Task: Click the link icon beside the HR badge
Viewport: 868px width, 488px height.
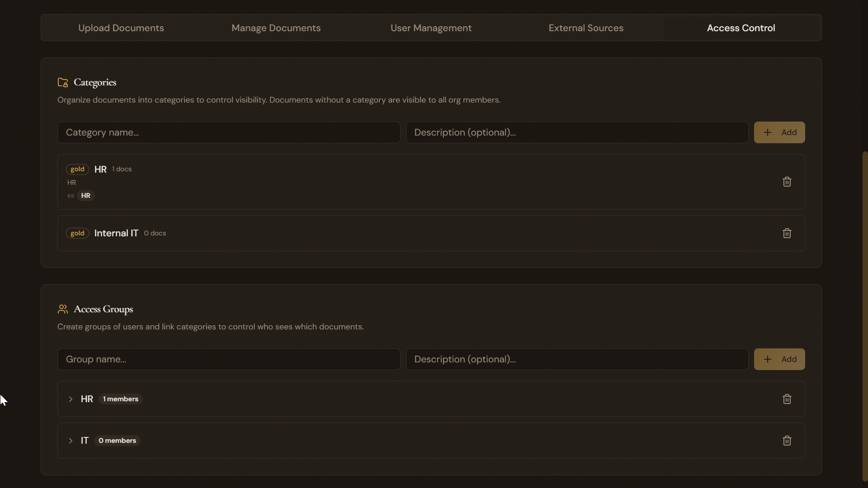Action: (x=71, y=196)
